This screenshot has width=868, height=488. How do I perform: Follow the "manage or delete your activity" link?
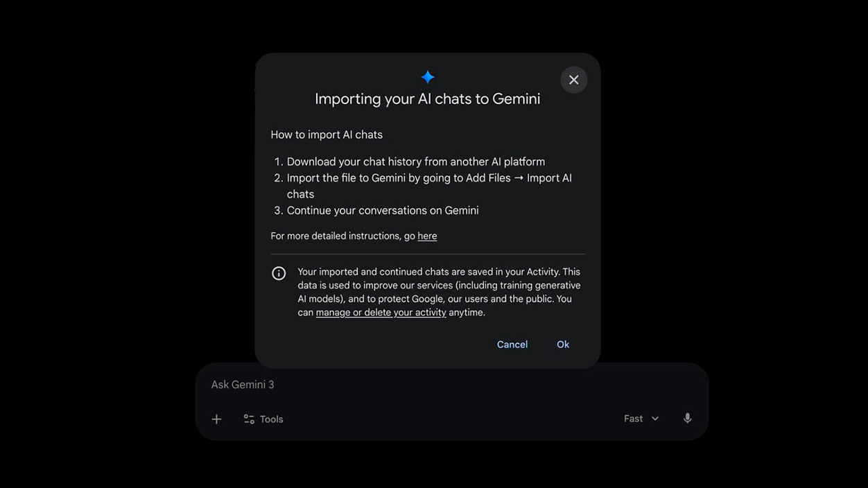381,313
